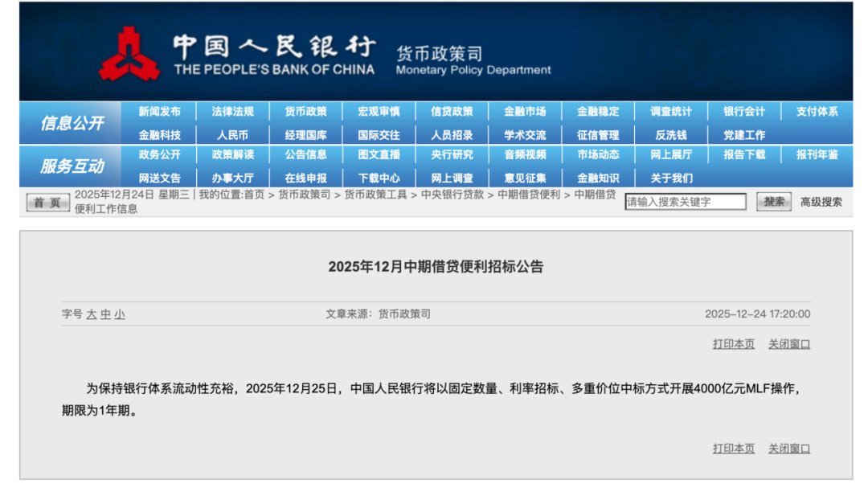The image size is (868, 492).
Task: Select 人民币 in navigation
Action: click(x=232, y=135)
